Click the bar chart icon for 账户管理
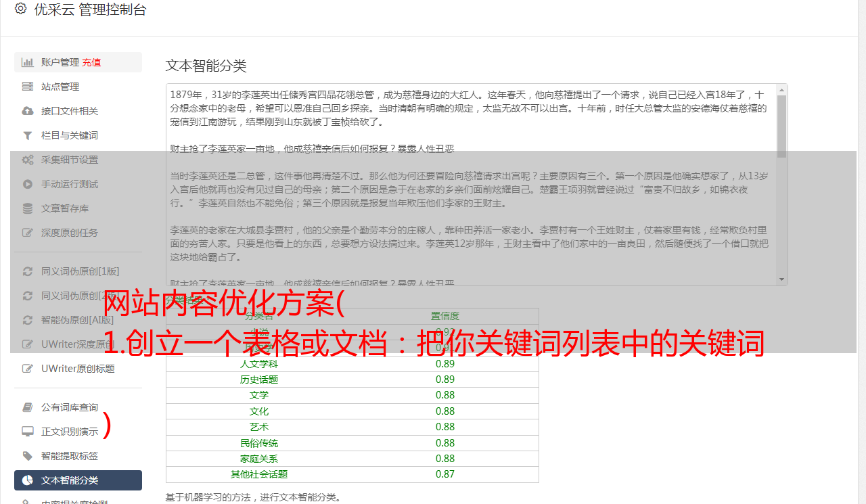The image size is (866, 504). [x=28, y=62]
